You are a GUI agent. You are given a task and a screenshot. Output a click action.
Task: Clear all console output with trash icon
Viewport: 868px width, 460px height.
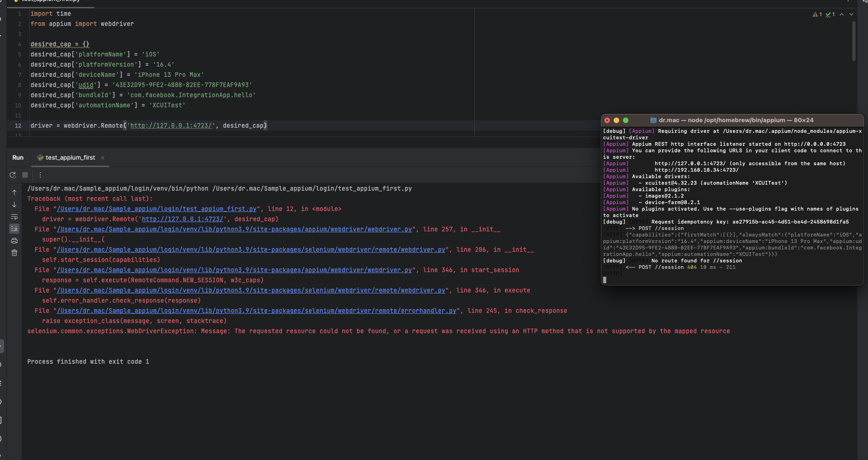coord(14,252)
